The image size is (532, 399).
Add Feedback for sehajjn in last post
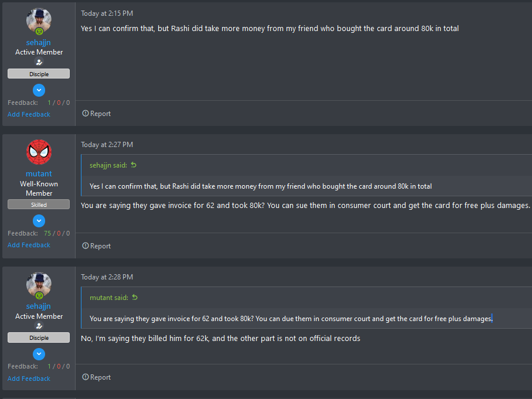tap(29, 378)
